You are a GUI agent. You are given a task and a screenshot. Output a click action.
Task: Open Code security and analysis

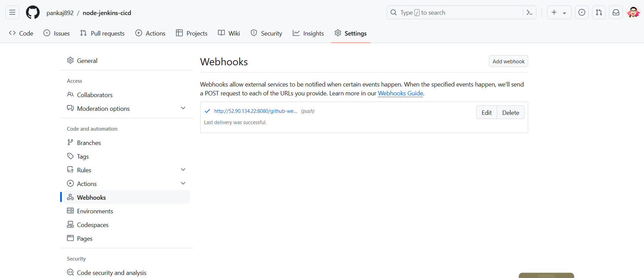pyautogui.click(x=127, y=273)
